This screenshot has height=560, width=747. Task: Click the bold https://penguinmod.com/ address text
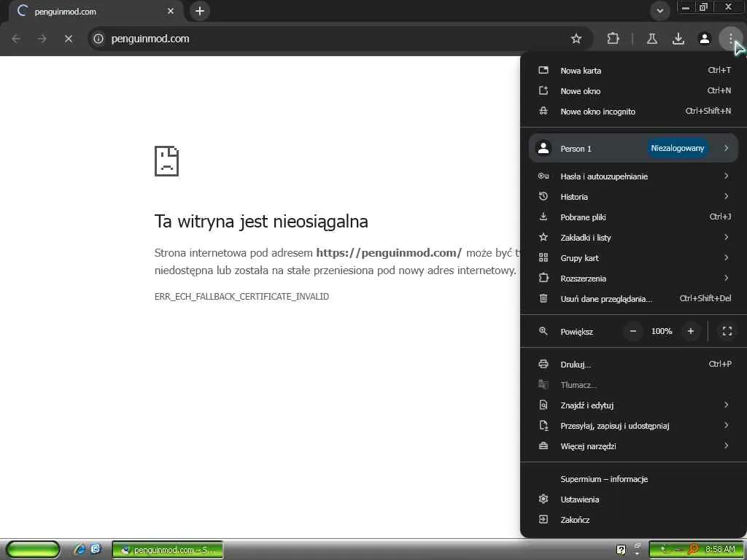click(389, 253)
